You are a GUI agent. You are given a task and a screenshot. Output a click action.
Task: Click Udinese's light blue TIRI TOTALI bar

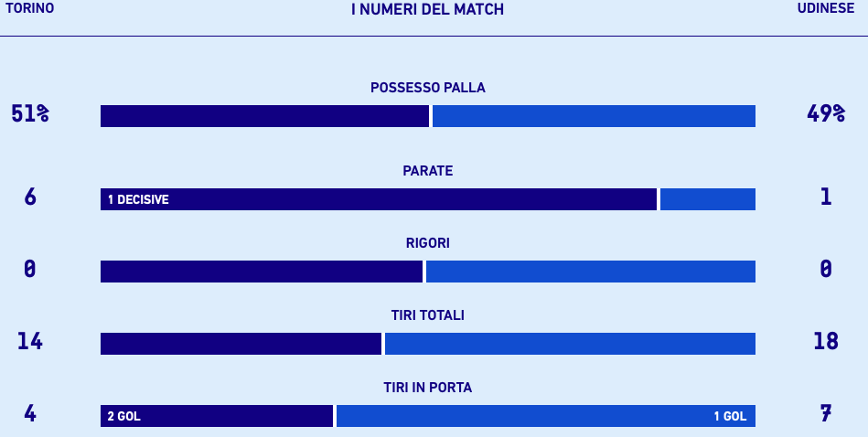[x=570, y=344]
